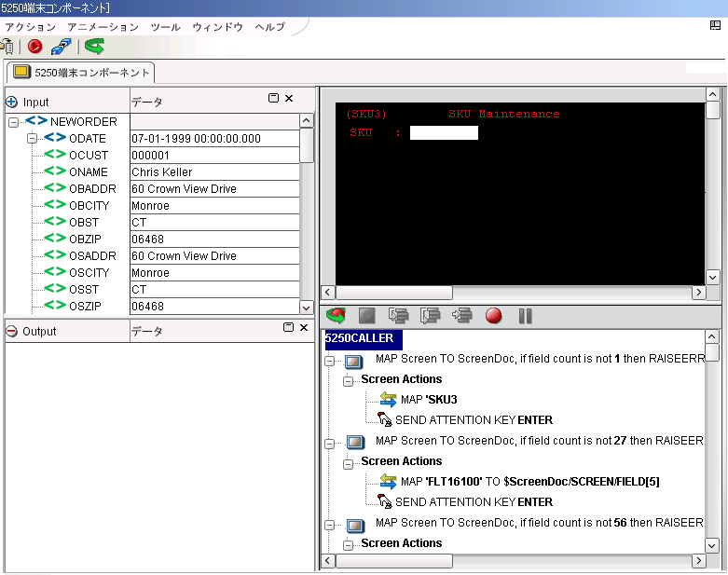Collapse the NEWORDER tree node
The image size is (728, 575).
[13, 122]
